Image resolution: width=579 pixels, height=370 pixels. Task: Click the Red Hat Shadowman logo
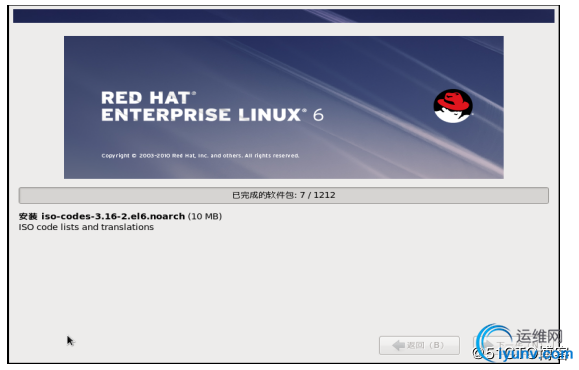coord(453,106)
